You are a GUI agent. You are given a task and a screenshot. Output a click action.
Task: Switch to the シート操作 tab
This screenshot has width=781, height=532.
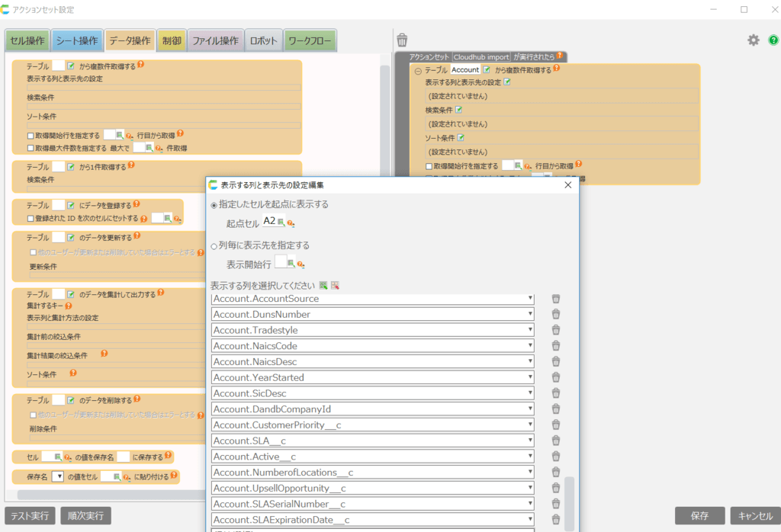click(77, 41)
